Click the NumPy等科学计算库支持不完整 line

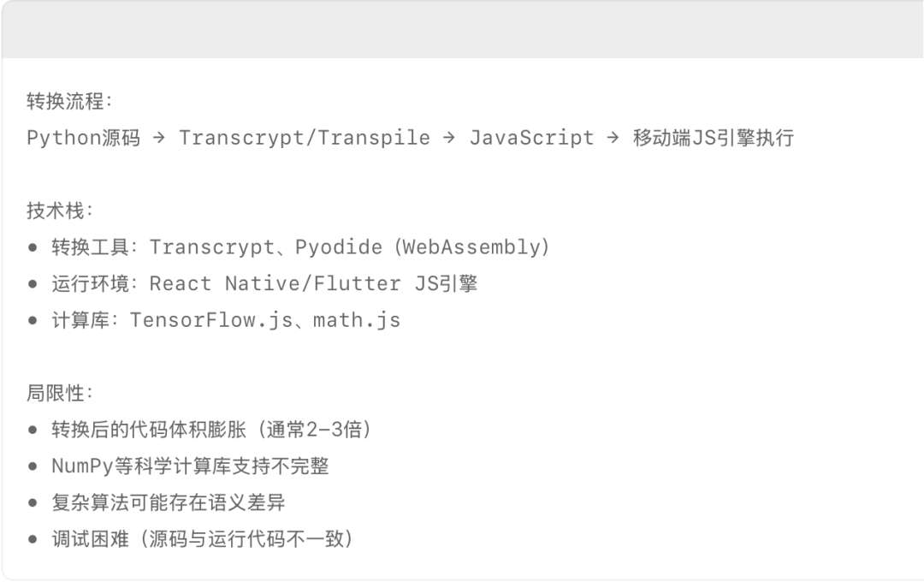tap(190, 466)
